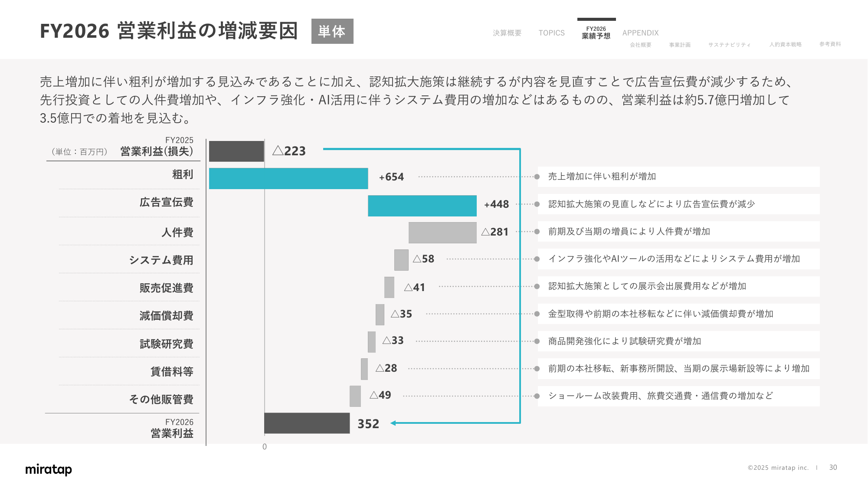868x488 pixels.
Task: Go to the 会社概要 sub-link
Action: [640, 45]
